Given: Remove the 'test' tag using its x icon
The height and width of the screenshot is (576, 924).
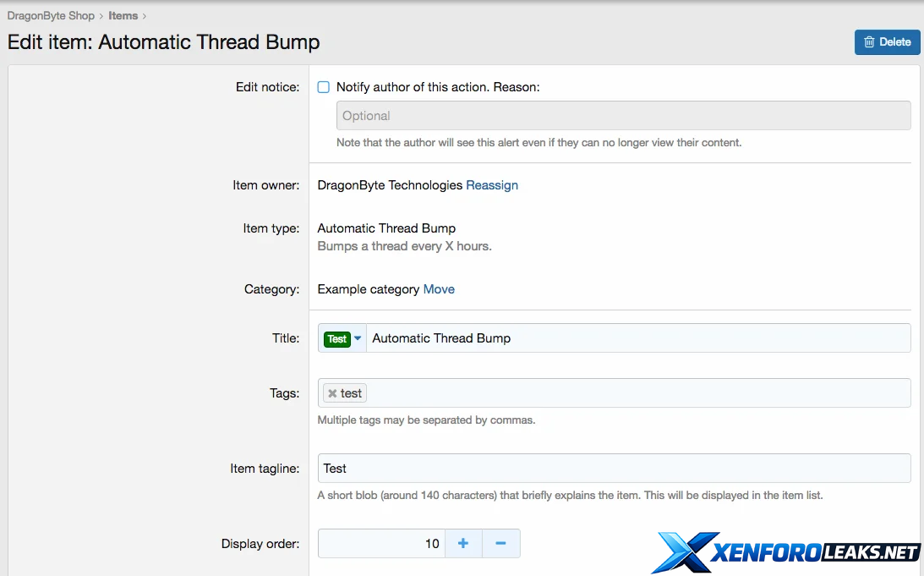Looking at the screenshot, I should [x=332, y=393].
